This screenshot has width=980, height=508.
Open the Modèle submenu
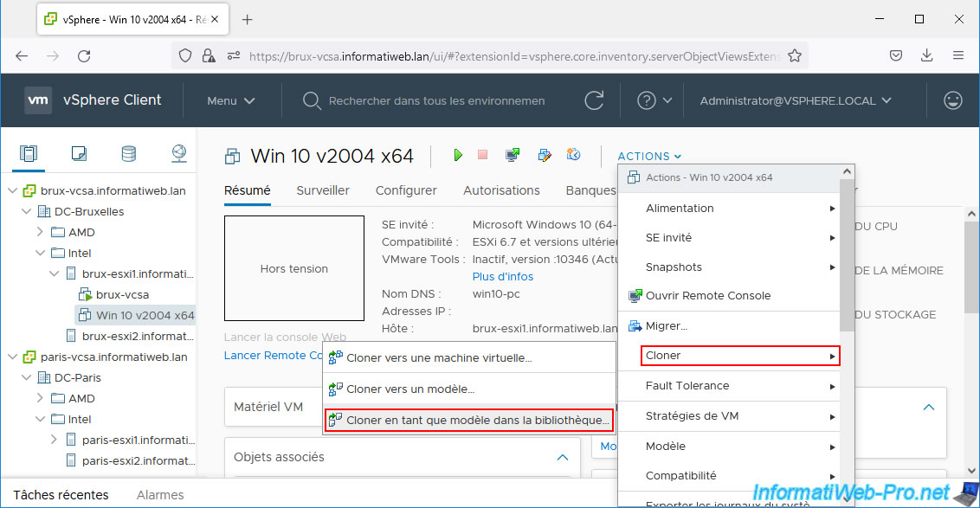point(730,447)
